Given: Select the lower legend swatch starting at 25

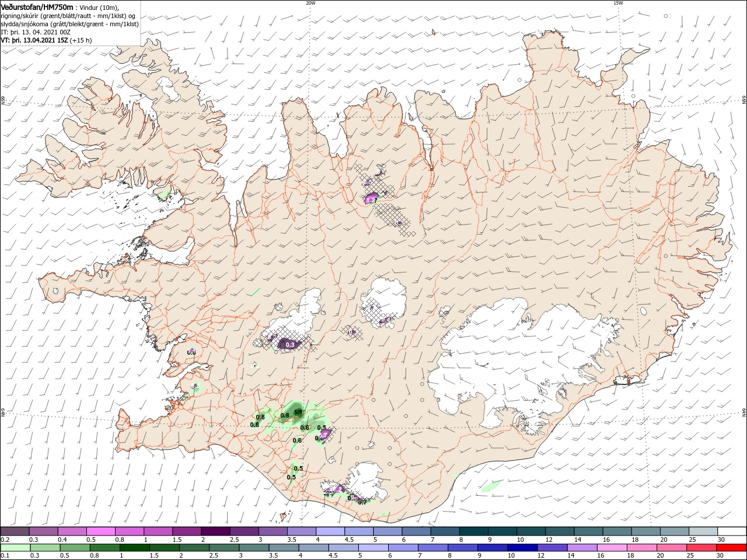Looking at the screenshot, I should [701, 548].
